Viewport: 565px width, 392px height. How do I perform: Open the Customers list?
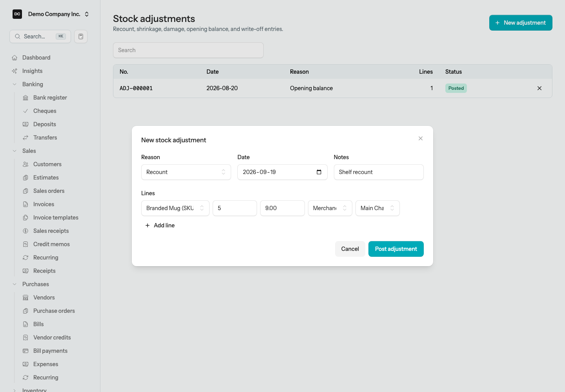[47, 164]
